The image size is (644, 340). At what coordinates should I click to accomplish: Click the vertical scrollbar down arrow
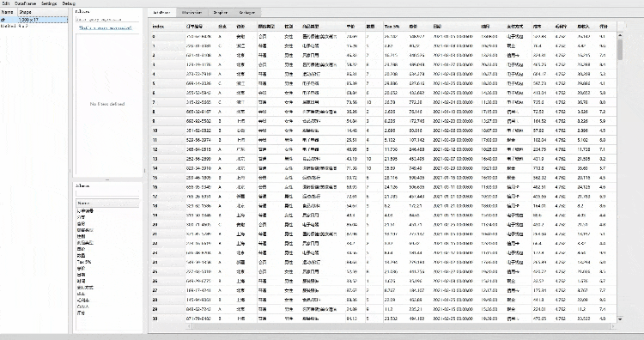click(x=620, y=319)
